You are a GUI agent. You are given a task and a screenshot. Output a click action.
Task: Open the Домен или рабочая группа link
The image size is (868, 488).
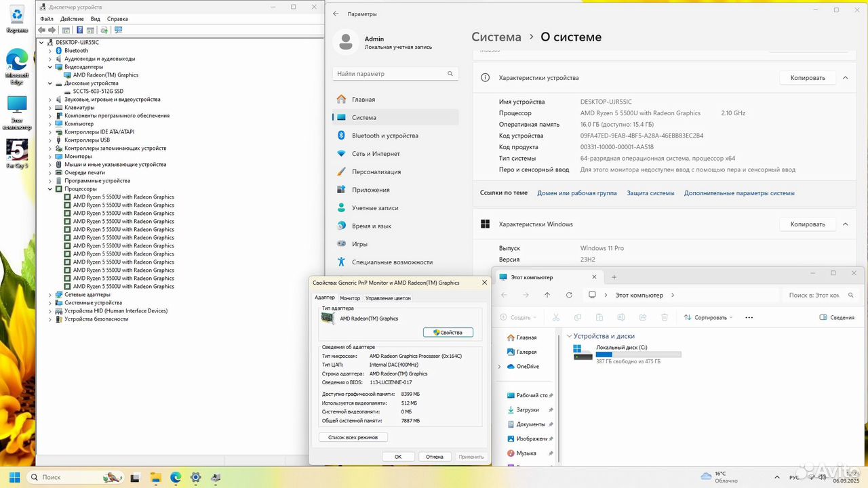point(577,193)
